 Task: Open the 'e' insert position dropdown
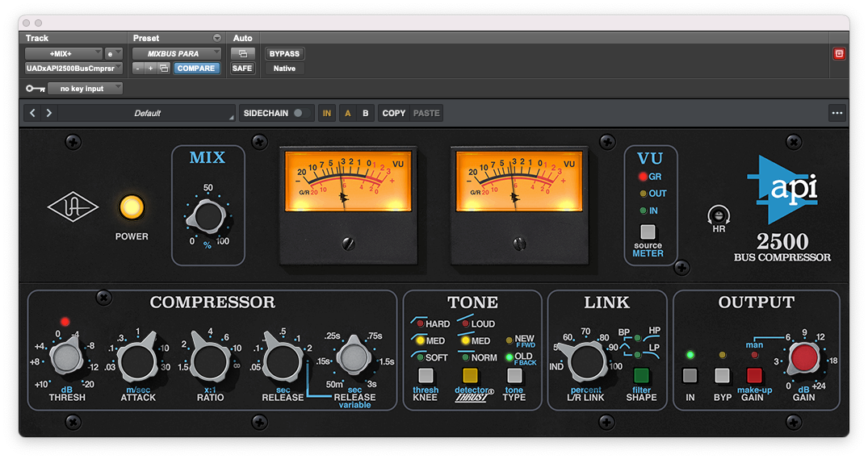pyautogui.click(x=114, y=53)
